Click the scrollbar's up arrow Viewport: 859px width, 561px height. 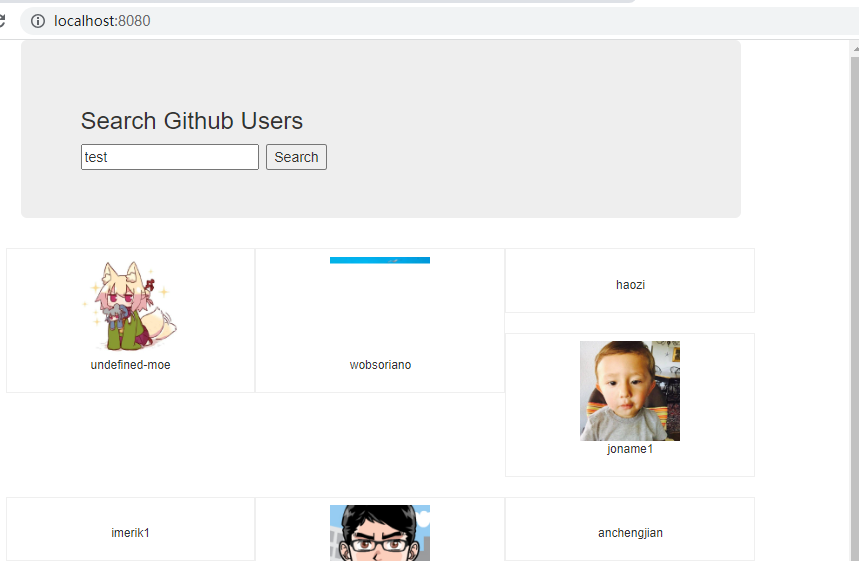coord(854,48)
